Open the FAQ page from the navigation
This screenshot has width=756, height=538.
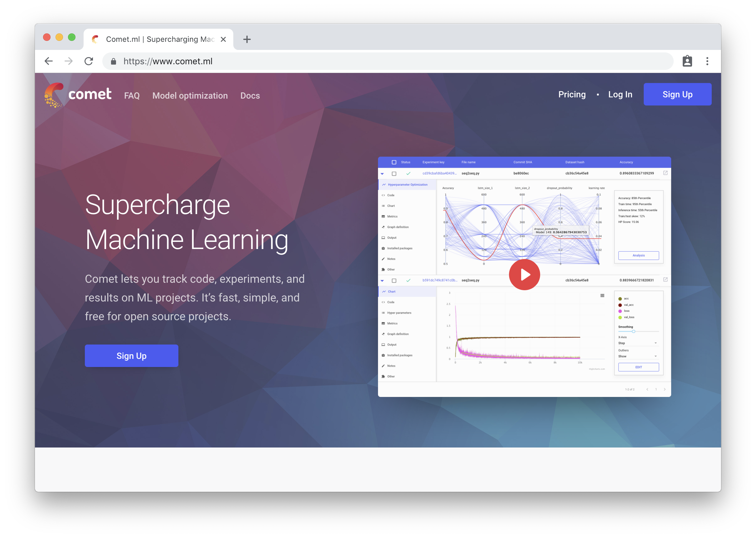point(132,95)
